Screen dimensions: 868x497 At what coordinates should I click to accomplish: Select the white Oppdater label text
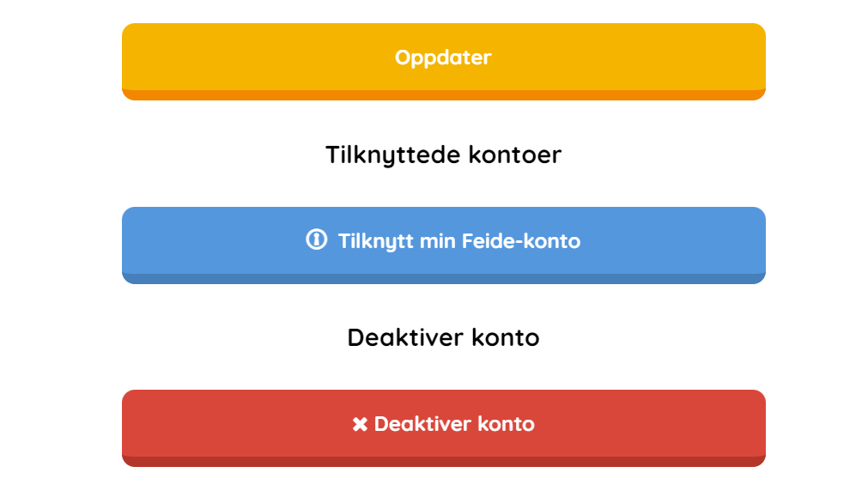[443, 58]
